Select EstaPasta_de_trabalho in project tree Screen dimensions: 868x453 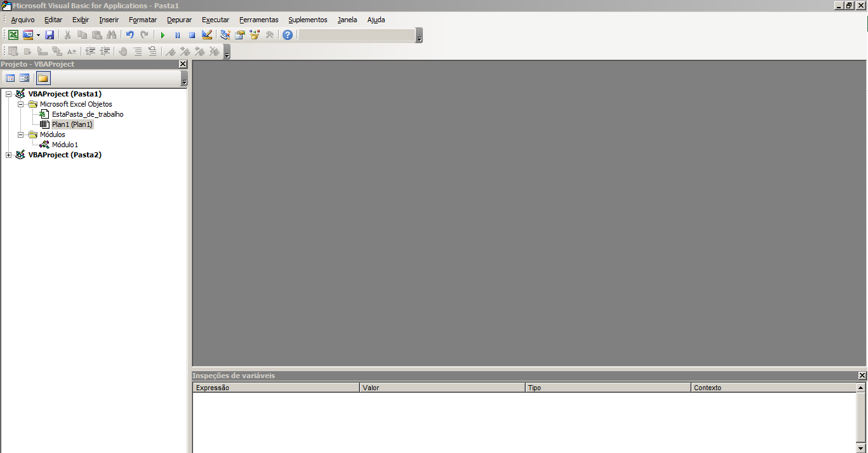tap(88, 114)
